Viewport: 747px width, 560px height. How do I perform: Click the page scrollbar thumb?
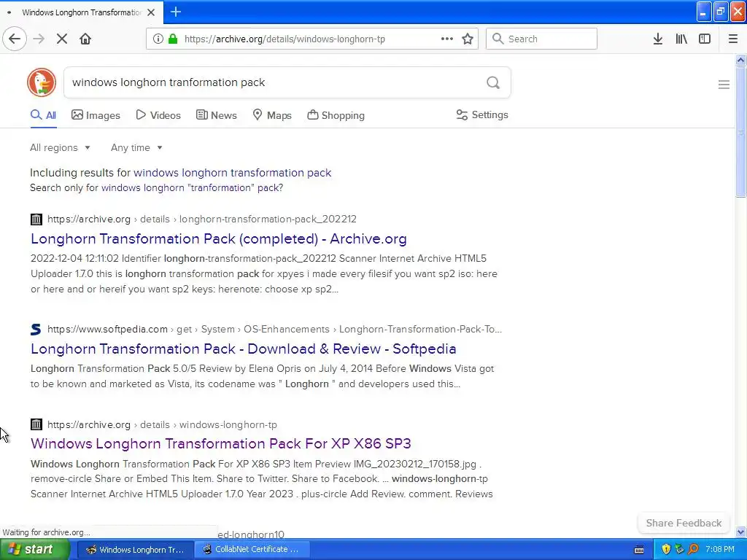click(740, 131)
